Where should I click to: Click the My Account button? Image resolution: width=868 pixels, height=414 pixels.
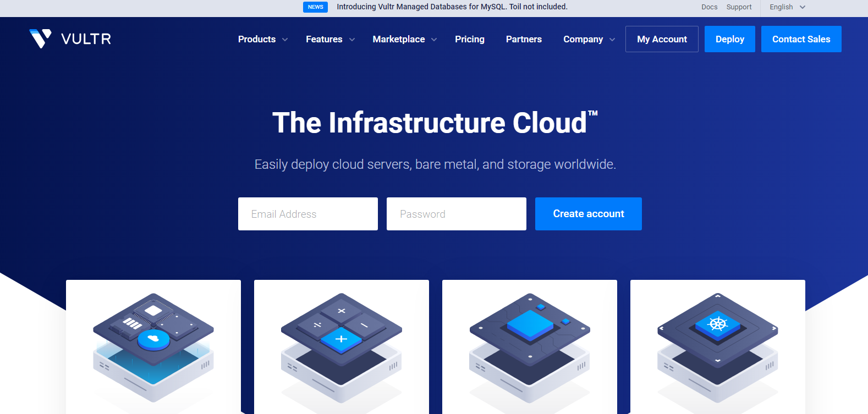coord(662,39)
